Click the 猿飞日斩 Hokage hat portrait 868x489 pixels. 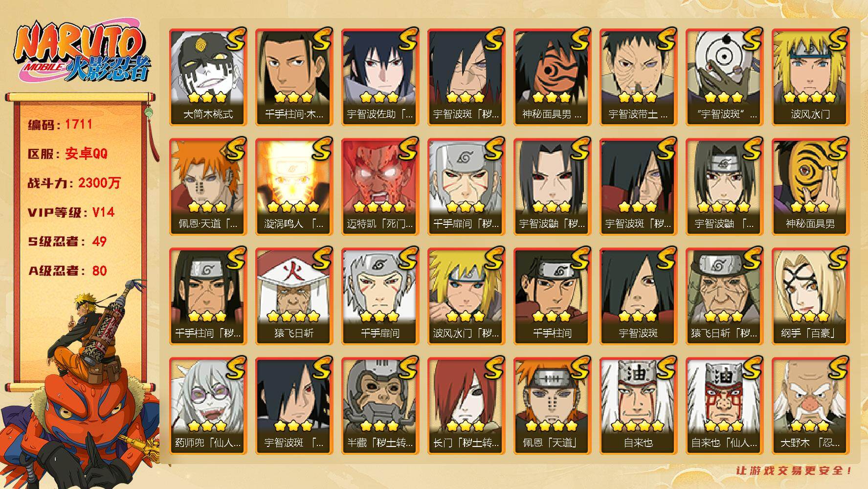point(294,296)
